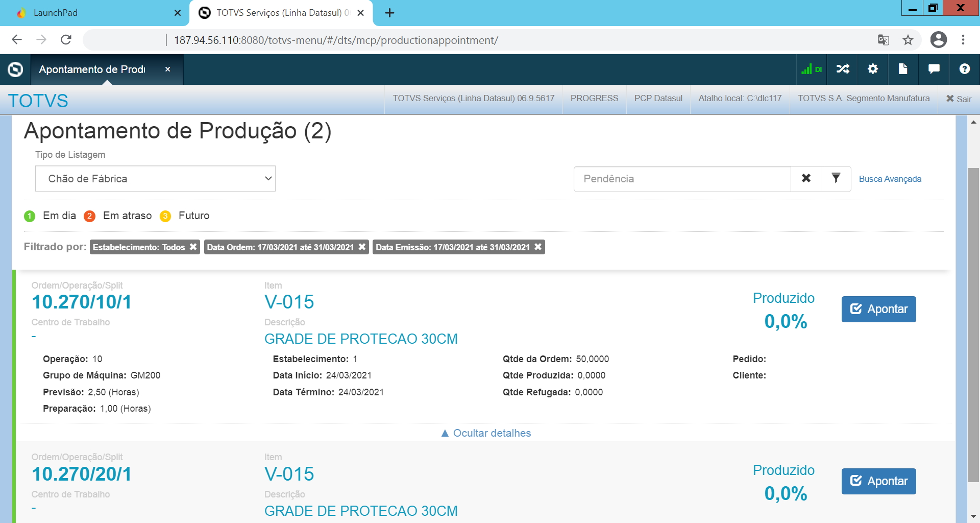Click the 'Pendência' search input field

coord(682,179)
